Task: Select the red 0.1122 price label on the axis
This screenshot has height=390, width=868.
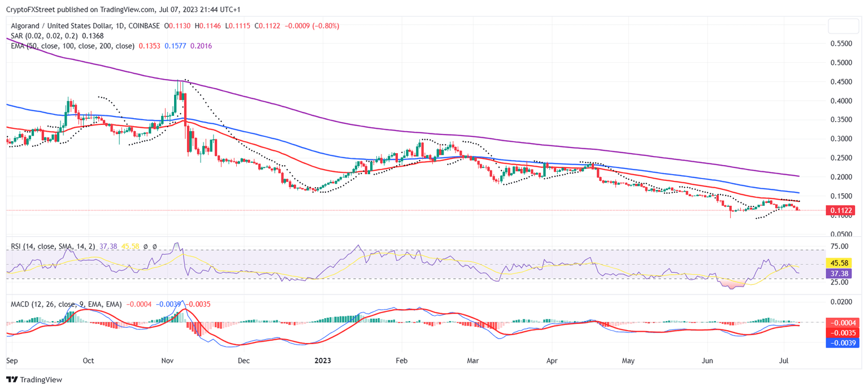Action: click(x=842, y=210)
